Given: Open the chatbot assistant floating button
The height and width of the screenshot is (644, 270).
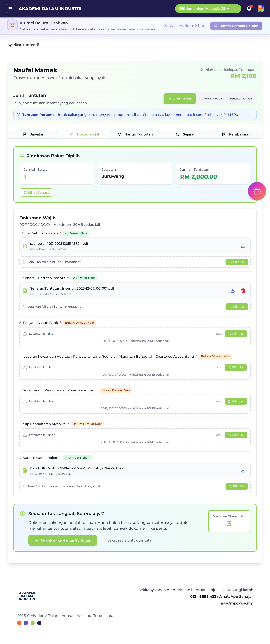Looking at the screenshot, I should click(257, 191).
